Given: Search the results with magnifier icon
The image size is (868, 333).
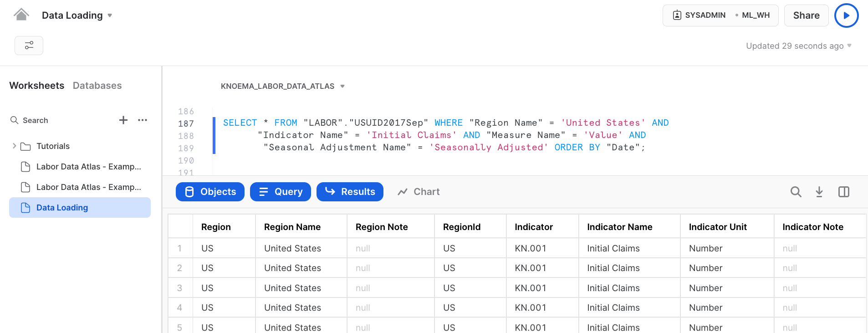Looking at the screenshot, I should 796,192.
